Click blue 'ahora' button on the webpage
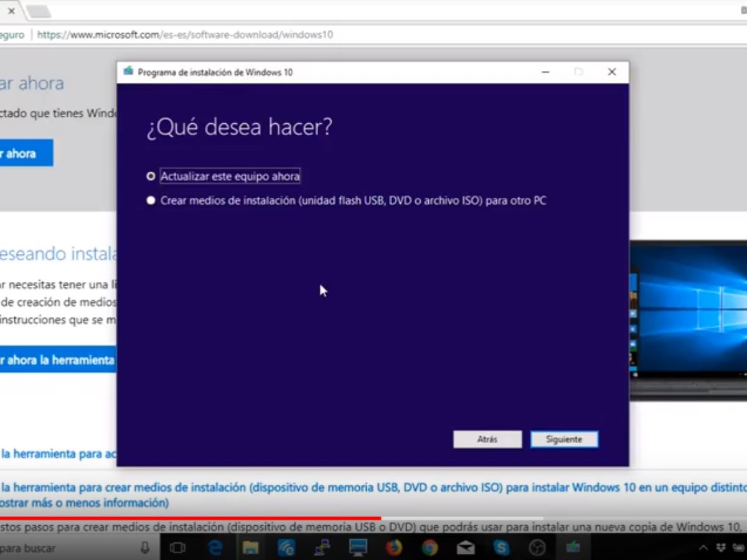The height and width of the screenshot is (560, 747). (26, 153)
